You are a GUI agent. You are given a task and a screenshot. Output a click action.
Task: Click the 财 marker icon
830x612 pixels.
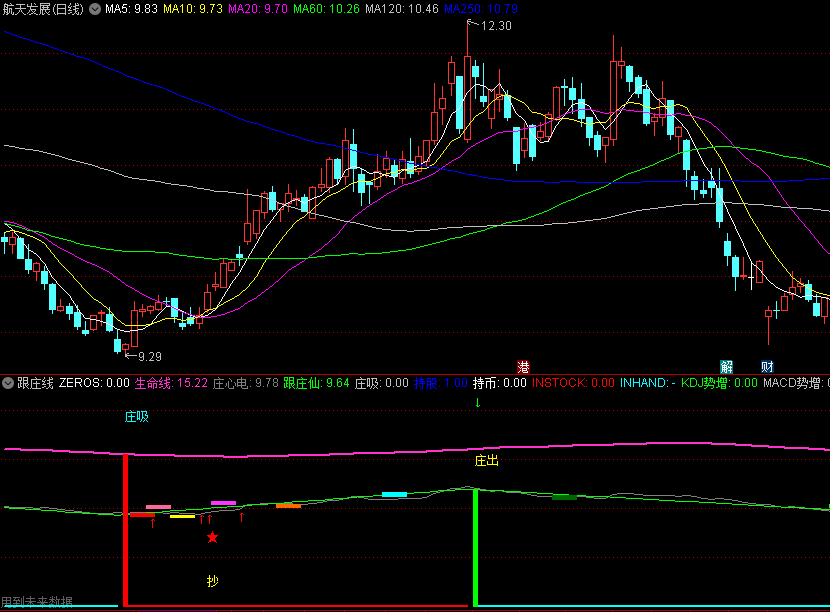pyautogui.click(x=767, y=367)
